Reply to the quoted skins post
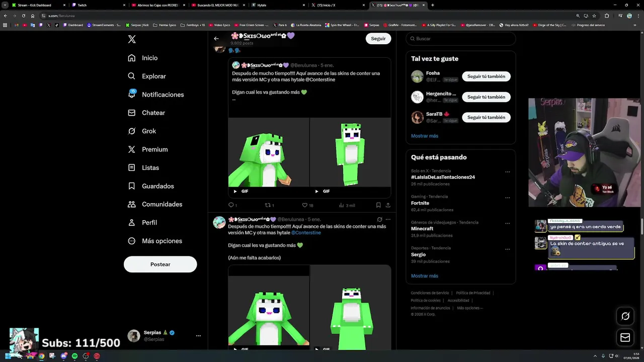Viewport: 644px width, 362px height. [x=232, y=205]
